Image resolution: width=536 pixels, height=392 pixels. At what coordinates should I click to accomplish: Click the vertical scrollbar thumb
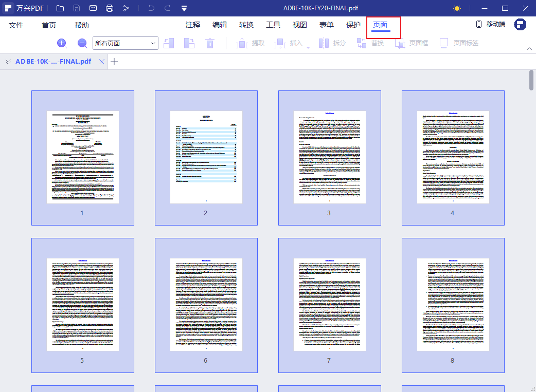531,81
